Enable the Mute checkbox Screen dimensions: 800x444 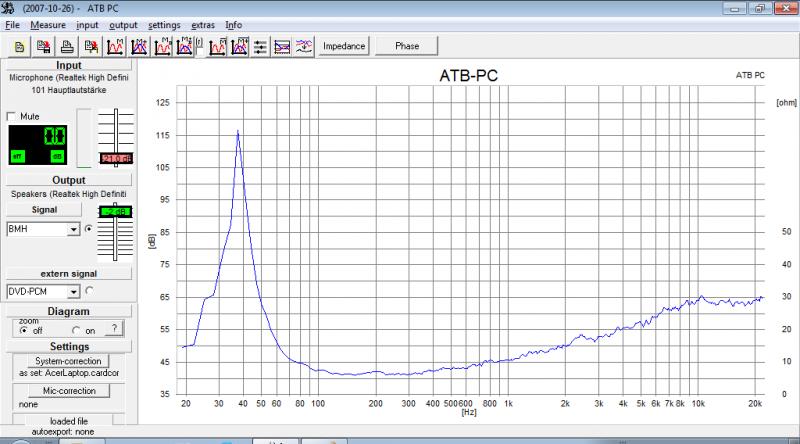pyautogui.click(x=12, y=116)
